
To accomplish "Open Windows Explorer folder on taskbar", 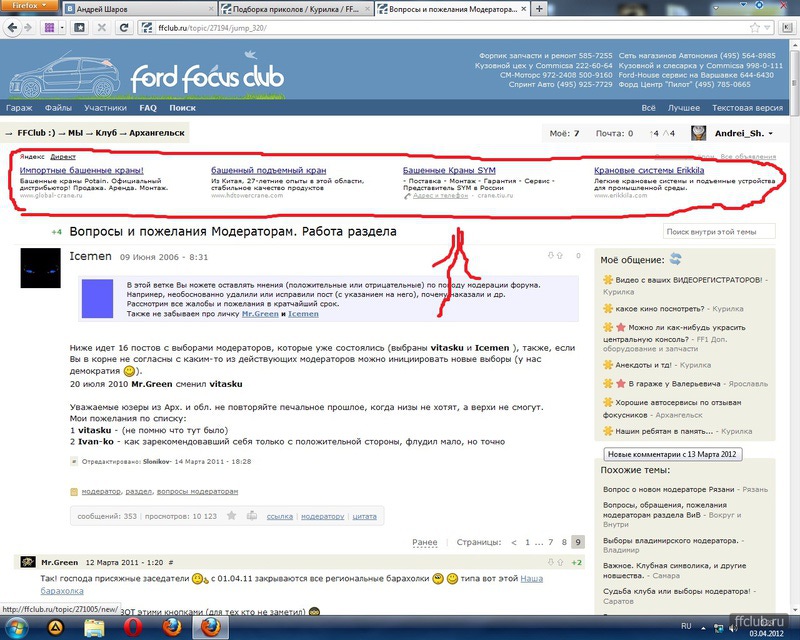I will 94,627.
